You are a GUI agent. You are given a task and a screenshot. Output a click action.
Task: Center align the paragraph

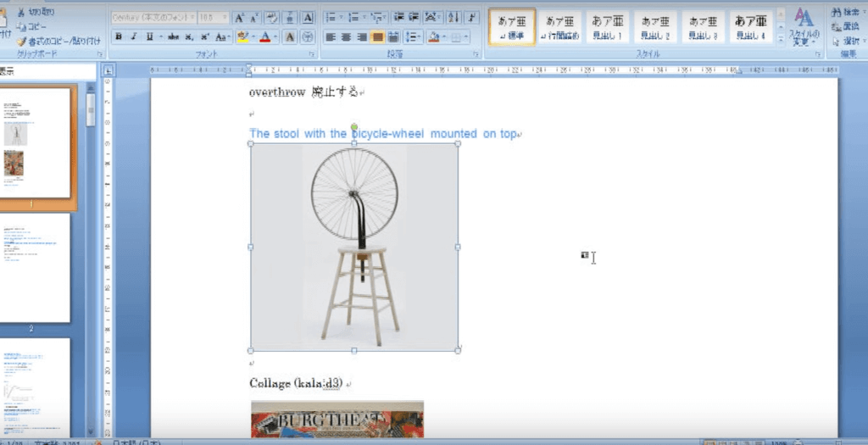pos(346,36)
